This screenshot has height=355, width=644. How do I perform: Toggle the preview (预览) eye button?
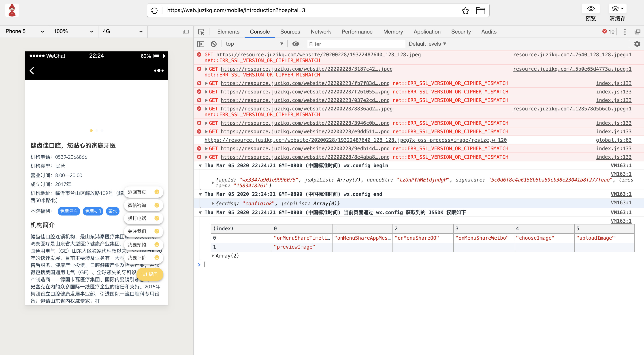pyautogui.click(x=591, y=9)
